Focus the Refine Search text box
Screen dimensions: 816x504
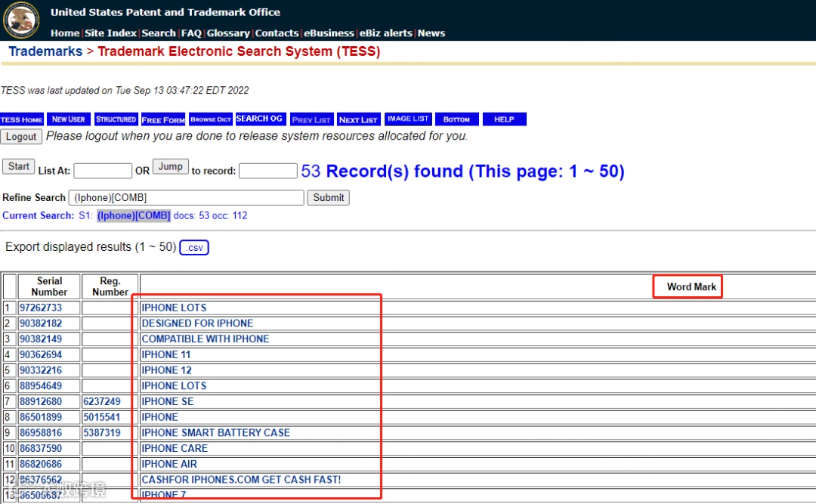[187, 197]
